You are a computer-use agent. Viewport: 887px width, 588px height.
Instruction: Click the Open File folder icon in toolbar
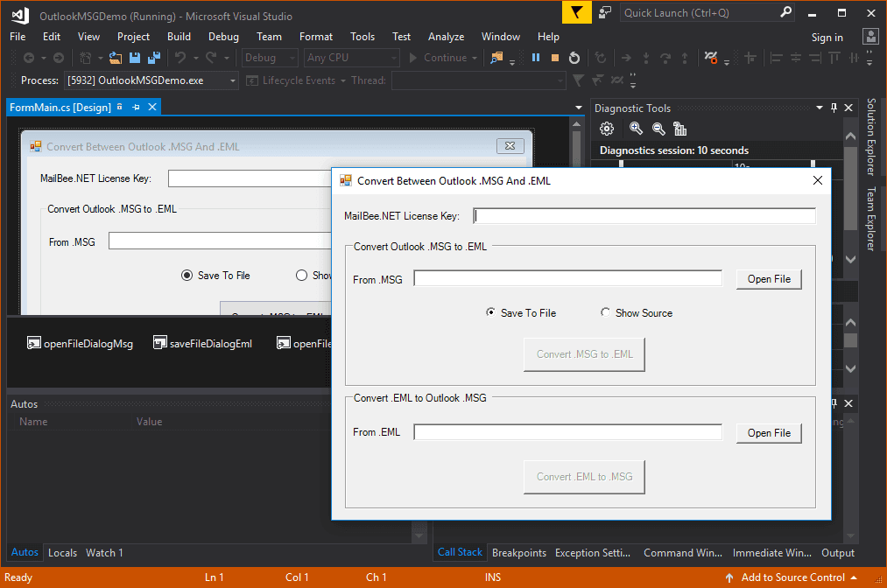tap(116, 58)
